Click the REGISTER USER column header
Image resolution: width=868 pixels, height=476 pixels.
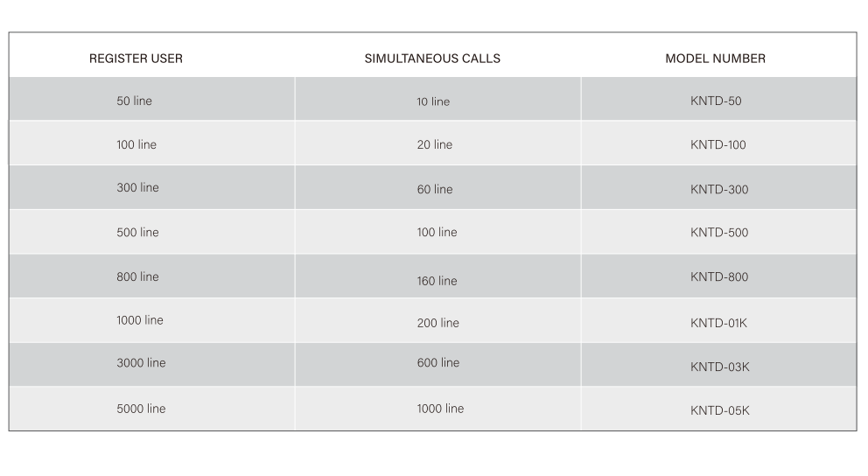136,59
